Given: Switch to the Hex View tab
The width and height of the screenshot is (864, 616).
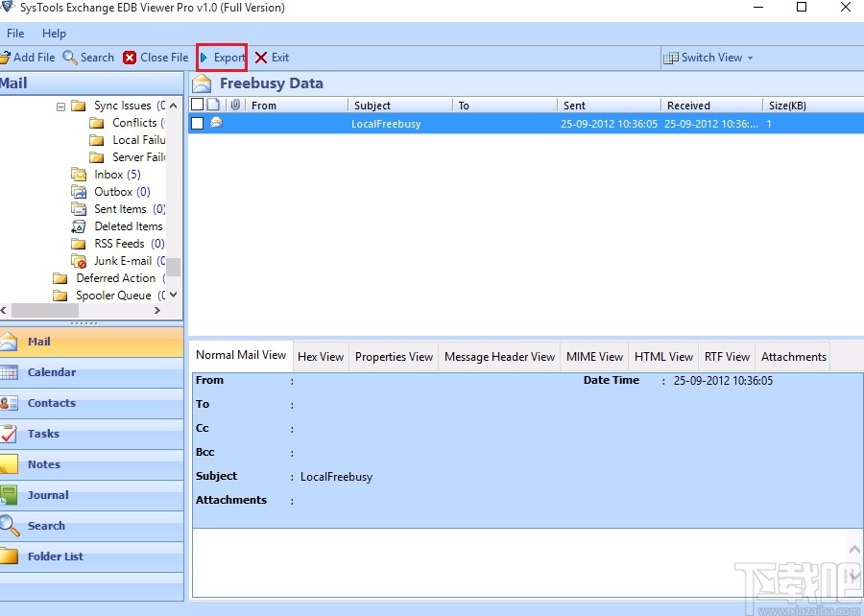Looking at the screenshot, I should point(321,356).
